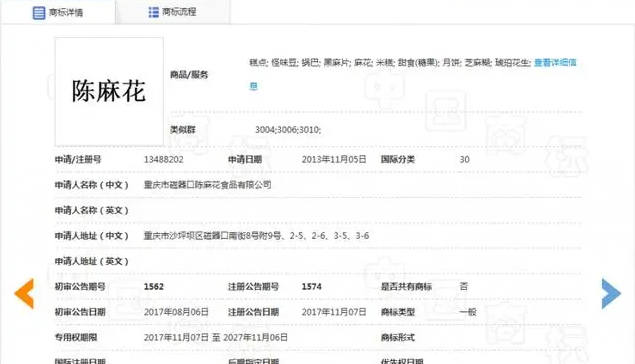Click registration announcement issue 1574
635x364 pixels.
coord(311,287)
